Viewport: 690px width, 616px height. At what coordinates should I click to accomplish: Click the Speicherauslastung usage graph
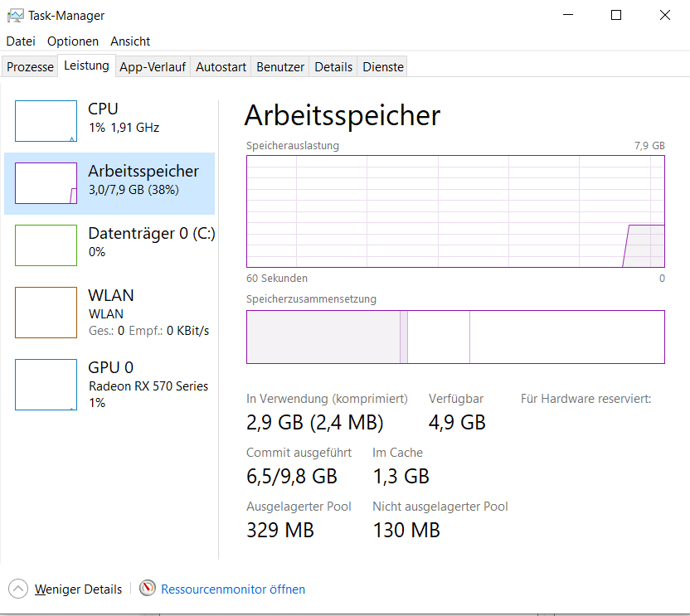pos(455,211)
